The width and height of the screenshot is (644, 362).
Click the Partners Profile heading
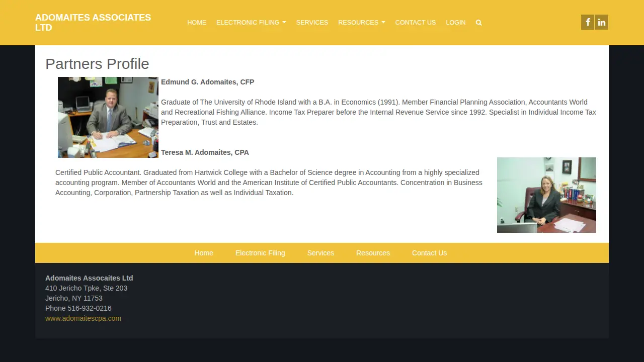[x=97, y=64]
